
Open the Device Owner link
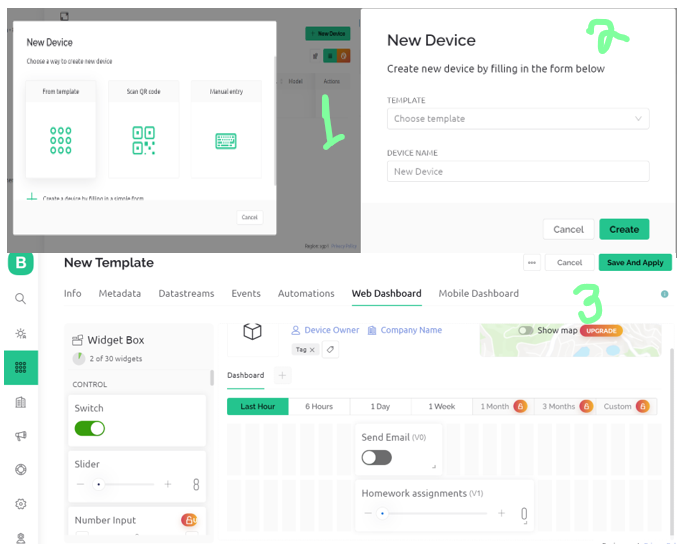click(325, 330)
